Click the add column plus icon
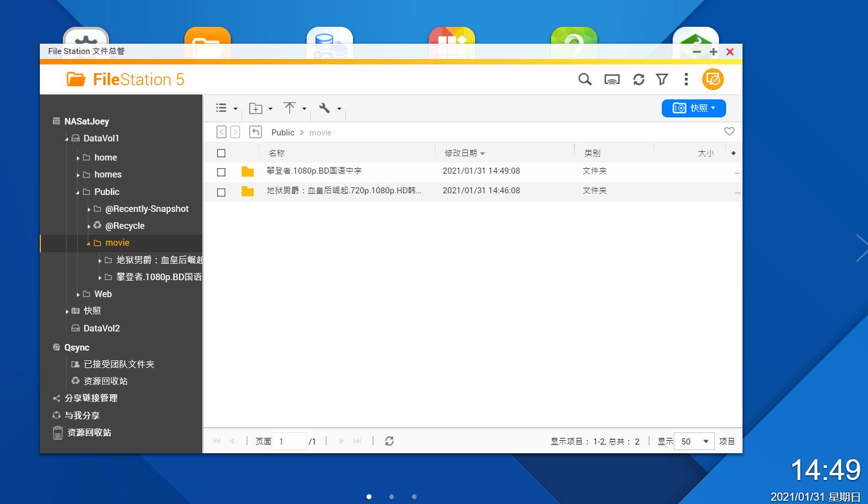Image resolution: width=868 pixels, height=504 pixels. click(733, 153)
